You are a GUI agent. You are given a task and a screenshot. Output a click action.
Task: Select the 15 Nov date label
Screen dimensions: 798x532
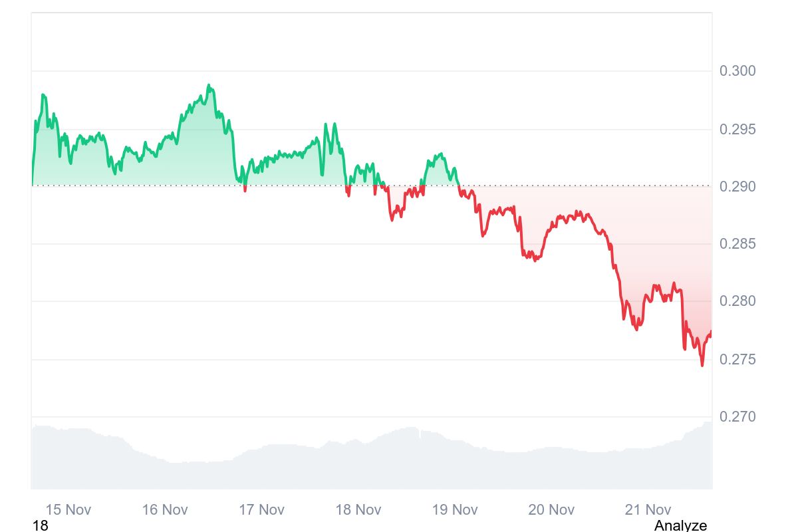click(x=68, y=509)
